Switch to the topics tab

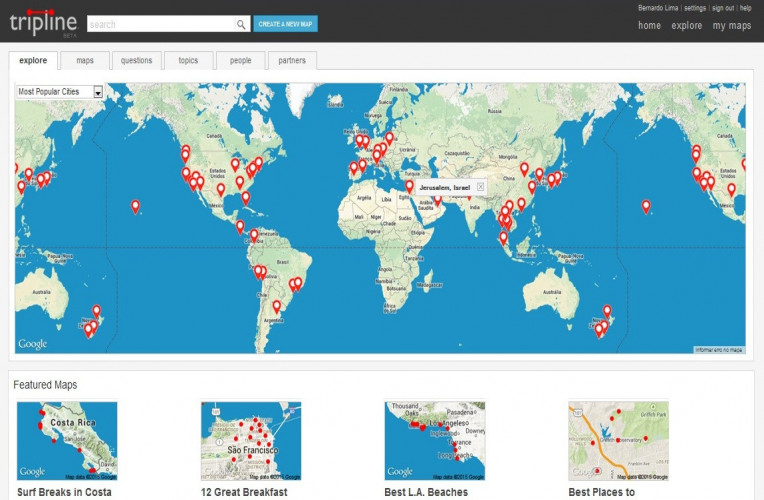pyautogui.click(x=188, y=60)
